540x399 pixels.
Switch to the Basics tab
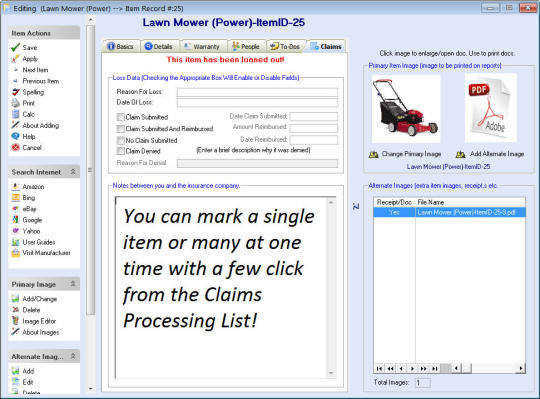coord(120,46)
